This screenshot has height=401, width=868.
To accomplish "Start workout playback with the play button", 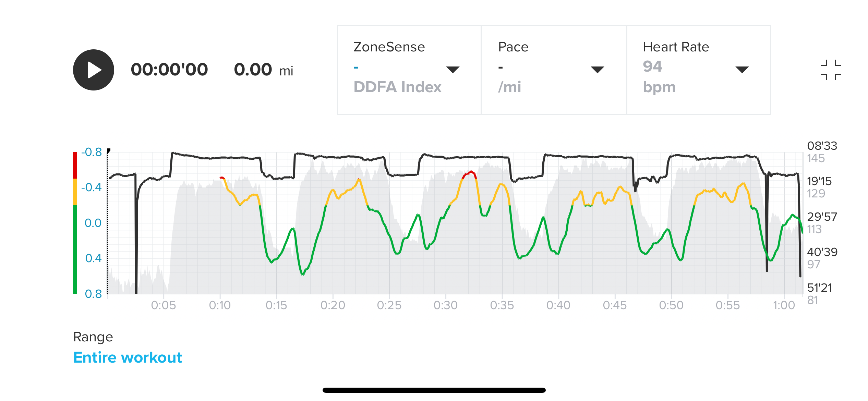I will [x=94, y=70].
